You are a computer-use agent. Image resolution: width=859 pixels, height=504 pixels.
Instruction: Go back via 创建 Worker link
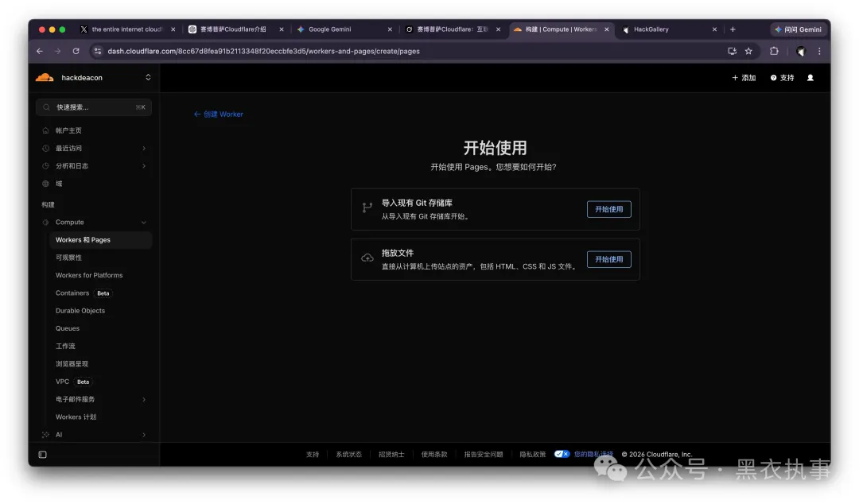[x=219, y=114]
